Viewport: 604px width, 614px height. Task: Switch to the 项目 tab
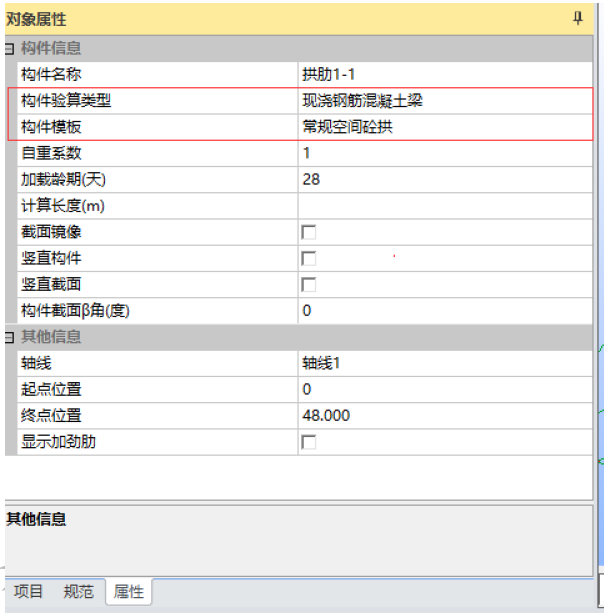pos(28,591)
